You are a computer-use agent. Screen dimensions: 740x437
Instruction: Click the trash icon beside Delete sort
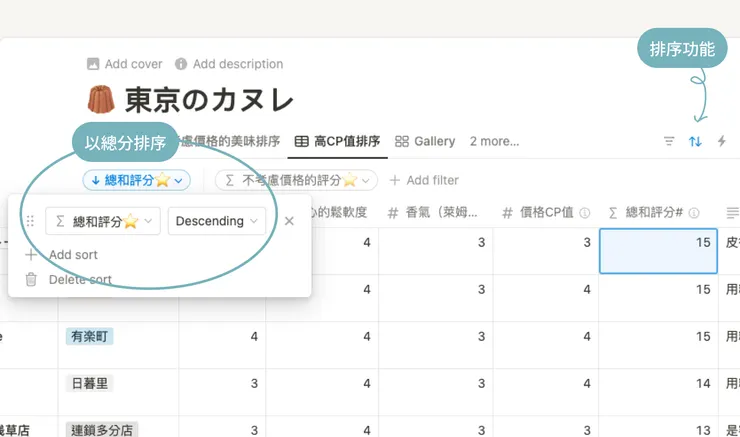tap(31, 279)
